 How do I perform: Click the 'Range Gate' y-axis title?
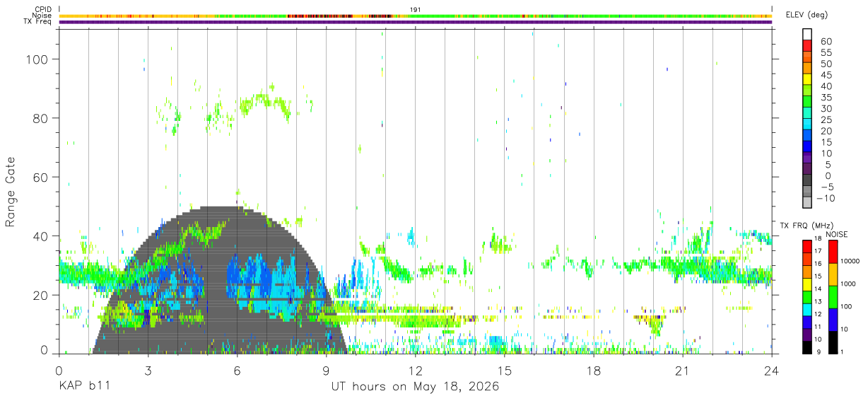click(11, 191)
